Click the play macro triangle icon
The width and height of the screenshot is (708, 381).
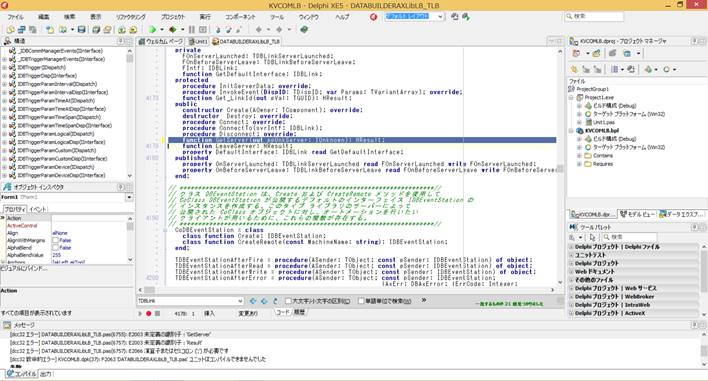pos(140,313)
